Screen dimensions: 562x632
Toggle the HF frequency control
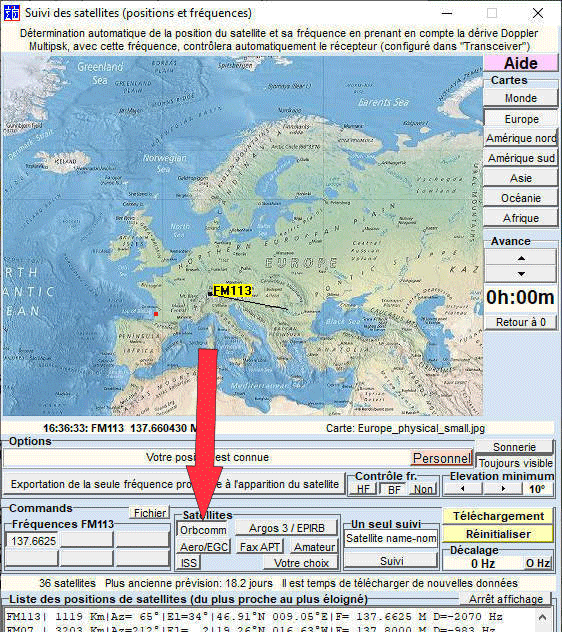[363, 489]
